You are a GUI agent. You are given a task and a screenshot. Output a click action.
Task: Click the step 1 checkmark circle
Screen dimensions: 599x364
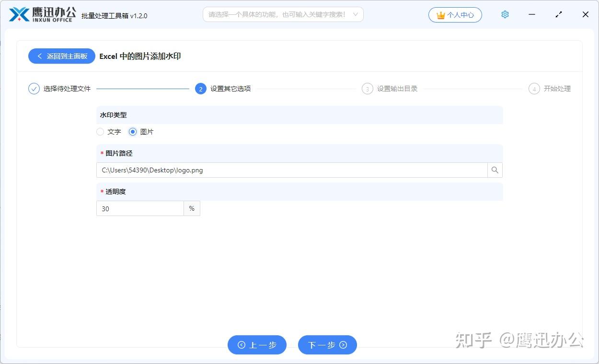34,89
